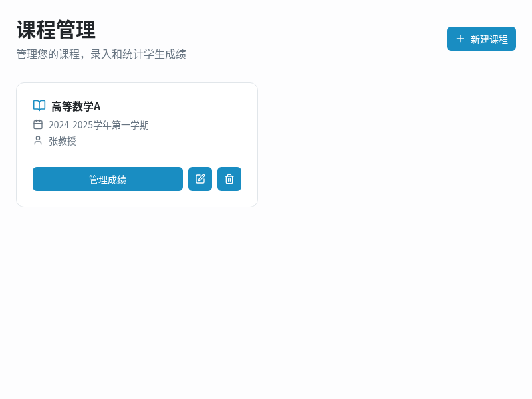The height and width of the screenshot is (399, 532).
Task: Click the page heading 课程管理
Action: (56, 30)
